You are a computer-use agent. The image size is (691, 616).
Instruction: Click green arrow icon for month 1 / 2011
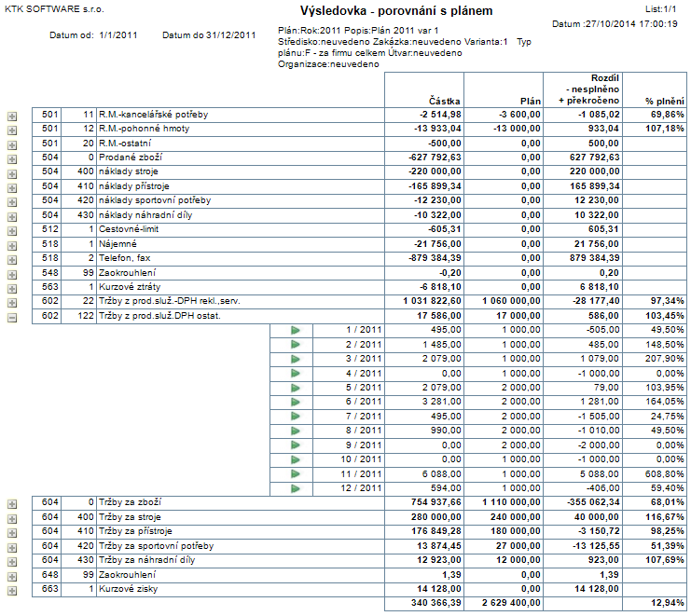tap(296, 330)
